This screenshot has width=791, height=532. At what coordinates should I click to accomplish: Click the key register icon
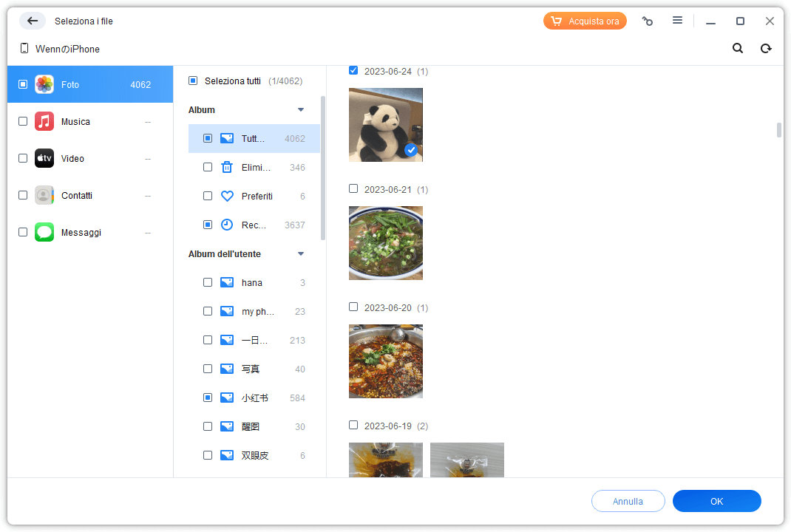(x=648, y=21)
